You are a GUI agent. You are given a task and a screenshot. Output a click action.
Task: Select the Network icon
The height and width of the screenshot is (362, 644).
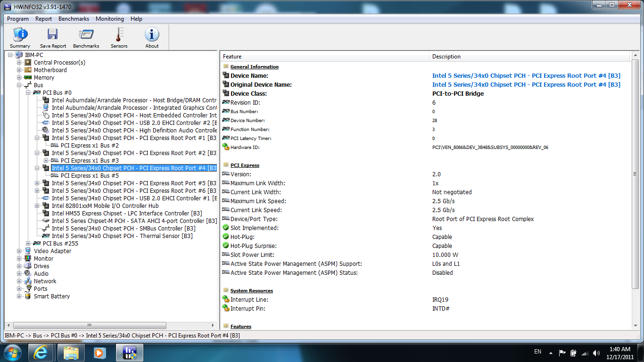28,281
